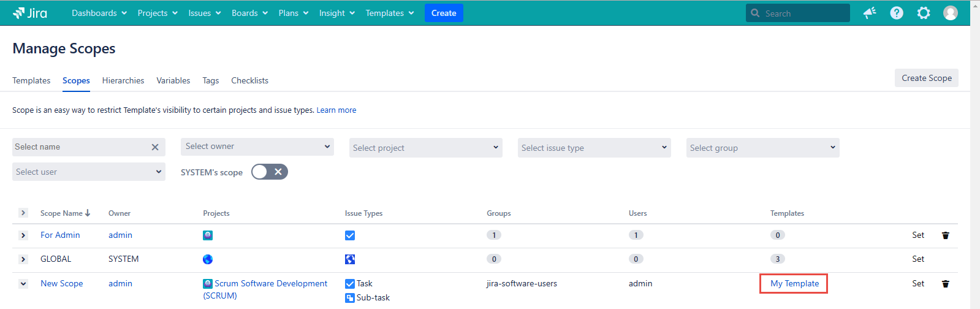Delete the New Scope via trash icon
The image size is (980, 309).
click(946, 284)
